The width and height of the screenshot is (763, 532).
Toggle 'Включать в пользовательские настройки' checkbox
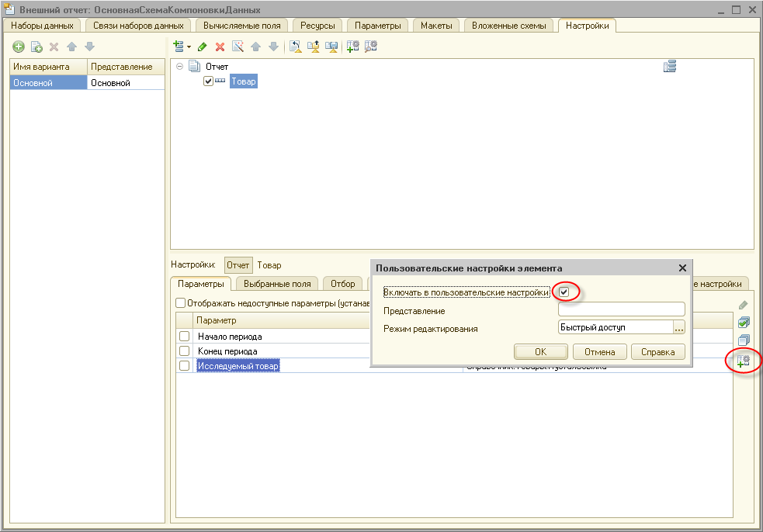point(564,292)
